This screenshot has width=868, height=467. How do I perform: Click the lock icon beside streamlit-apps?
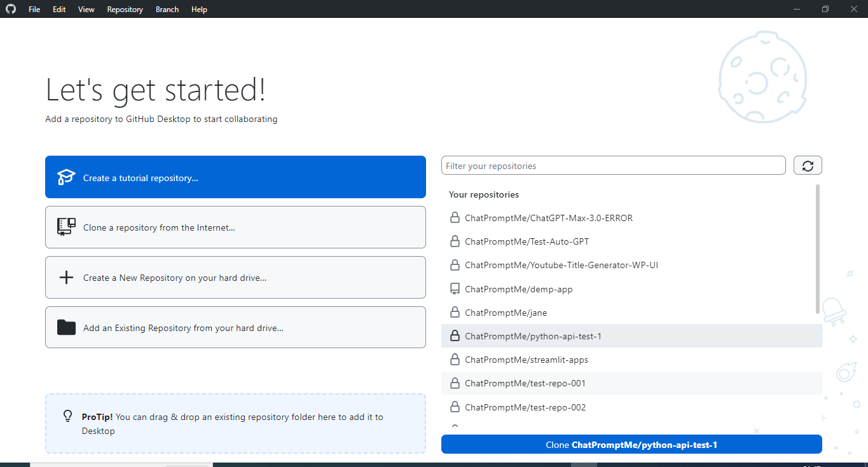tap(455, 360)
